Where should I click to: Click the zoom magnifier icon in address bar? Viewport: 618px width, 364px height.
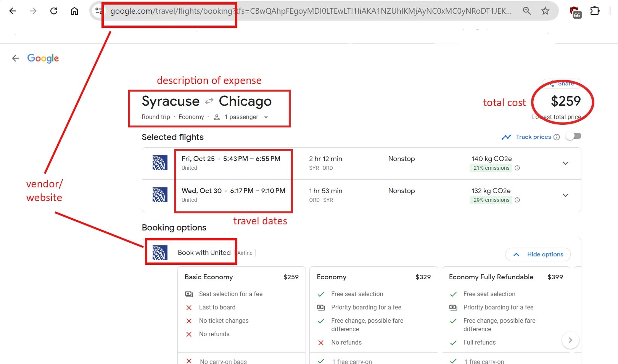pos(527,11)
